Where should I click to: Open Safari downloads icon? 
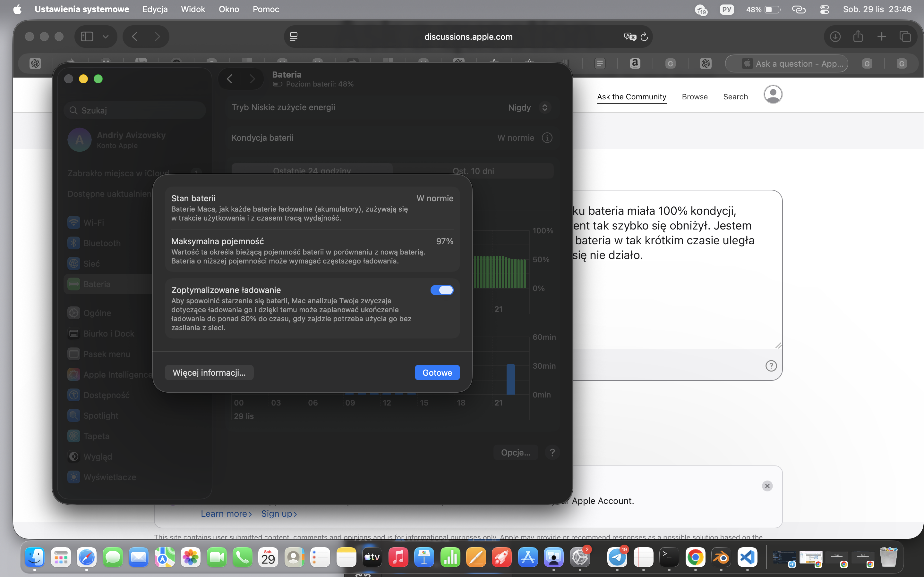pos(835,37)
